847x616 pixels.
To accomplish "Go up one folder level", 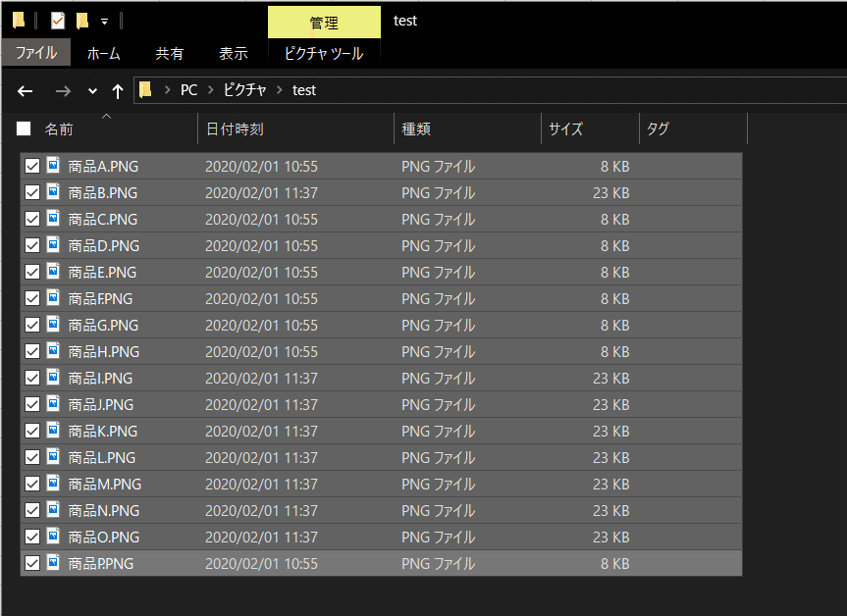I will [117, 90].
